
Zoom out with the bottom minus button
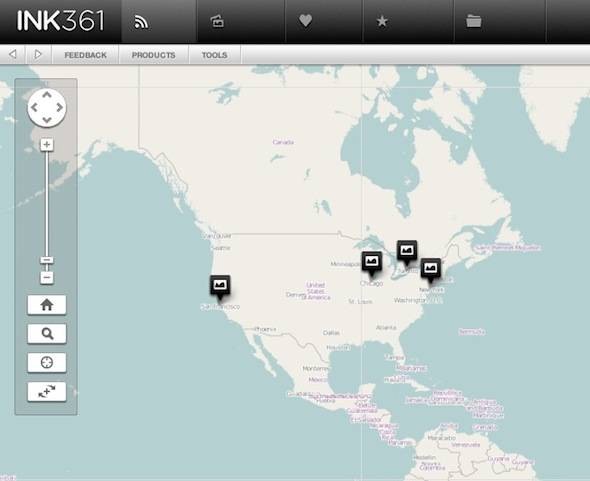tap(47, 278)
